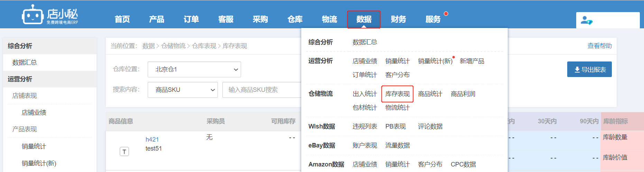Select 账户表现 under eBay数据

365,145
